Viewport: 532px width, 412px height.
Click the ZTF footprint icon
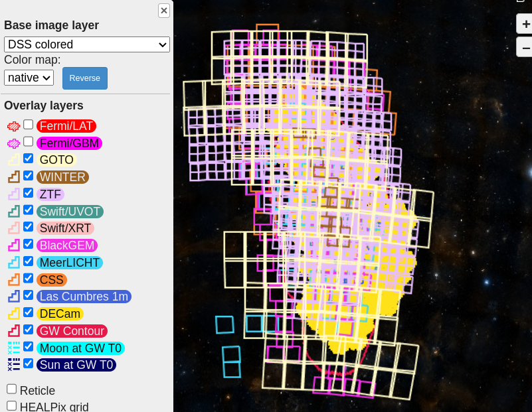(14, 194)
